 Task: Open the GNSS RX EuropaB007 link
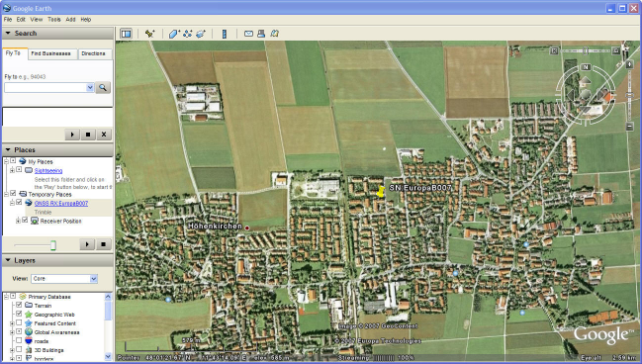coord(61,203)
